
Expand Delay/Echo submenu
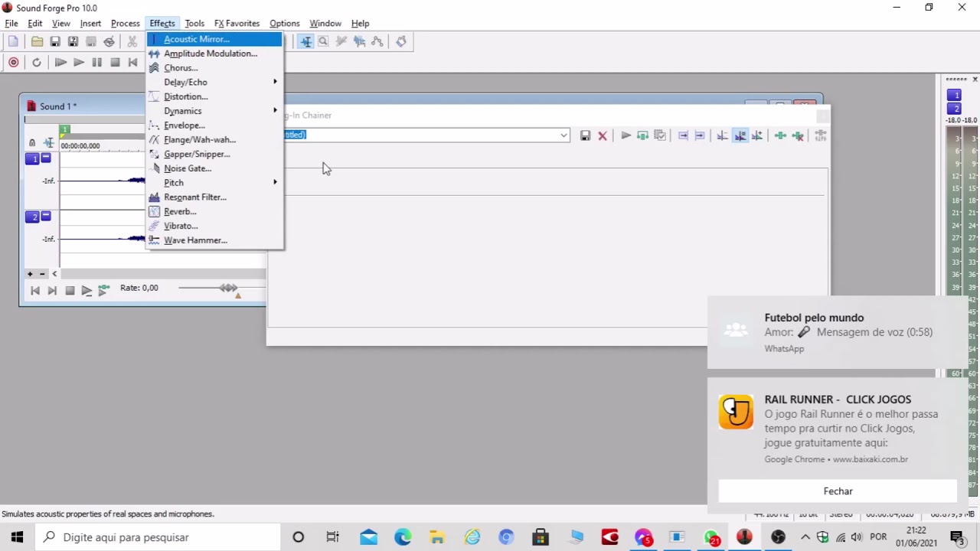tap(215, 82)
